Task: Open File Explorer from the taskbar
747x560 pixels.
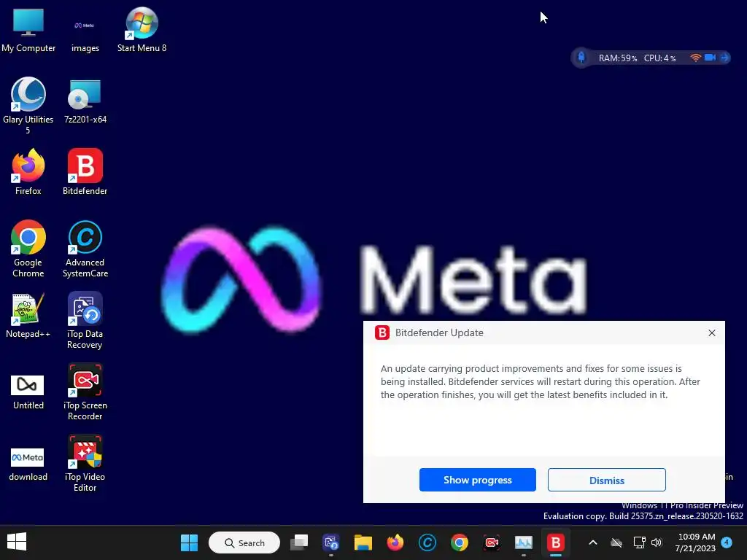Action: tap(363, 542)
